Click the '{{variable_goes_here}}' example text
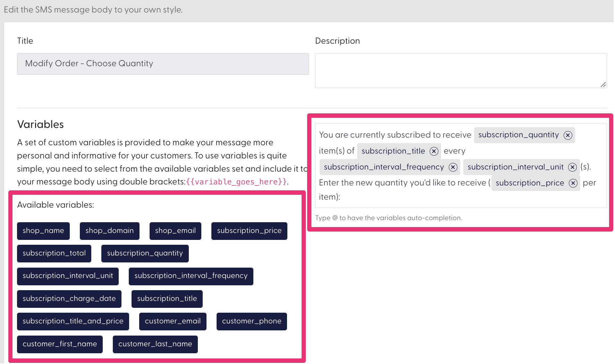The height and width of the screenshot is (364, 615). tap(236, 182)
